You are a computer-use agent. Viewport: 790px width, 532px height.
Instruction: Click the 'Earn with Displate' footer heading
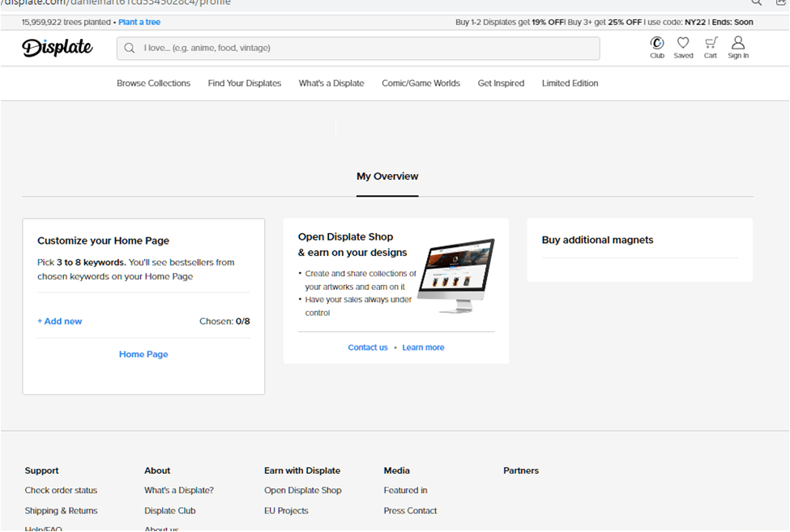[x=302, y=470]
